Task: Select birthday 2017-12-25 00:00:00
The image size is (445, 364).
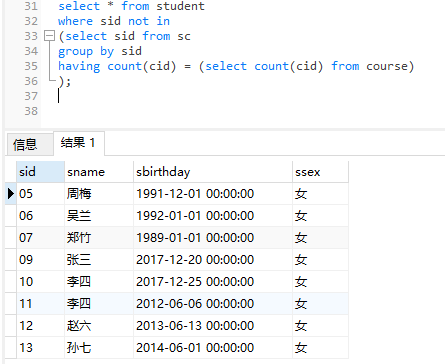Action: coord(213,282)
